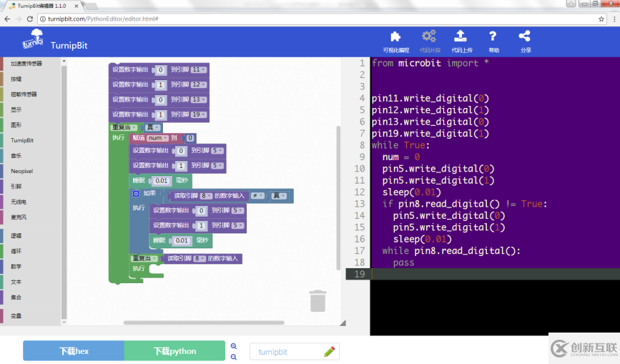This screenshot has width=620, height=364.
Task: Click the 下载python button
Action: pyautogui.click(x=174, y=350)
